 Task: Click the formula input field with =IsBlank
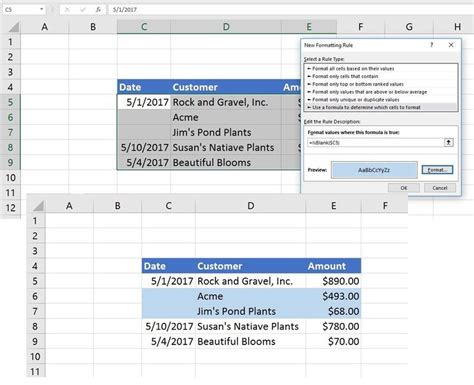[375, 143]
